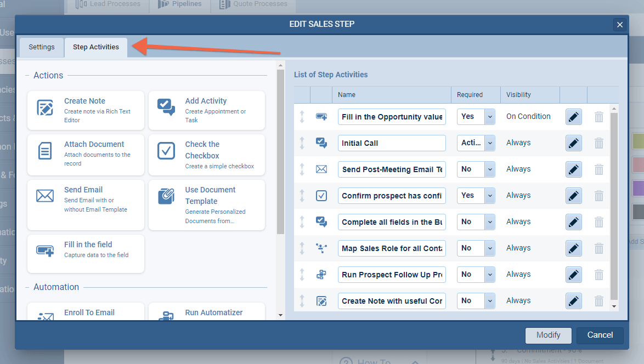
Task: Select the Add Activity action icon
Action: coord(166,107)
